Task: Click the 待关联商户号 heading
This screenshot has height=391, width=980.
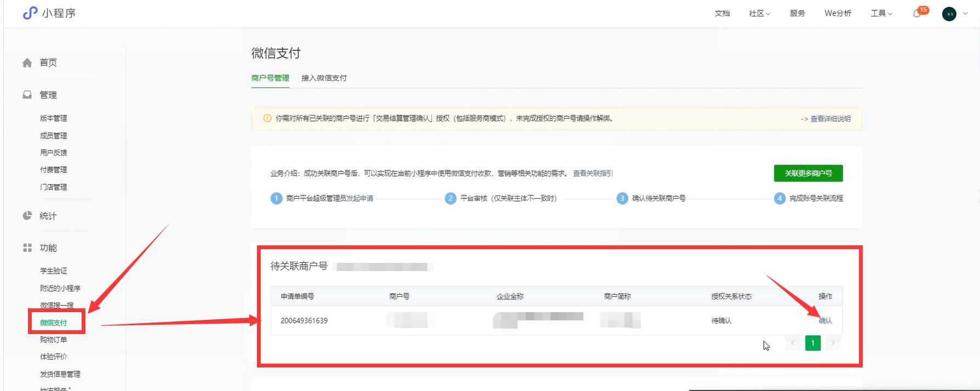Action: [299, 266]
